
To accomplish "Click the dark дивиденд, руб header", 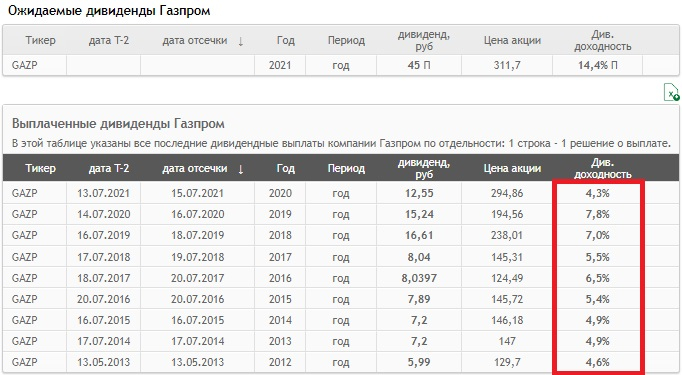I will pyautogui.click(x=424, y=168).
